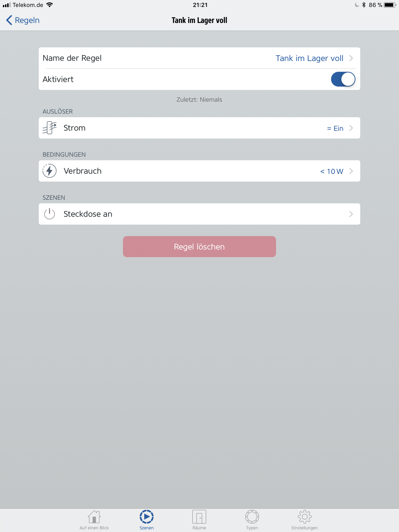Viewport: 399px width, 532px height.
Task: Open the Räume door icon
Action: coord(199,517)
